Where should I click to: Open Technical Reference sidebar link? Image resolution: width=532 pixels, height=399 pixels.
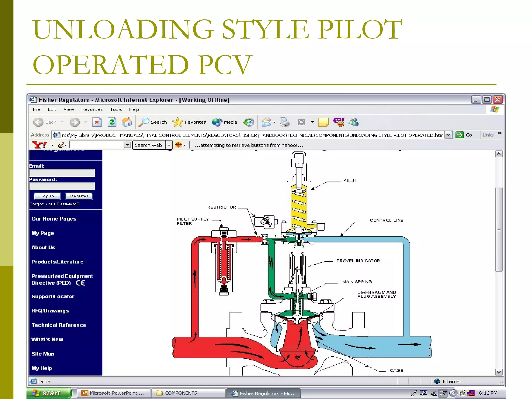coord(59,325)
